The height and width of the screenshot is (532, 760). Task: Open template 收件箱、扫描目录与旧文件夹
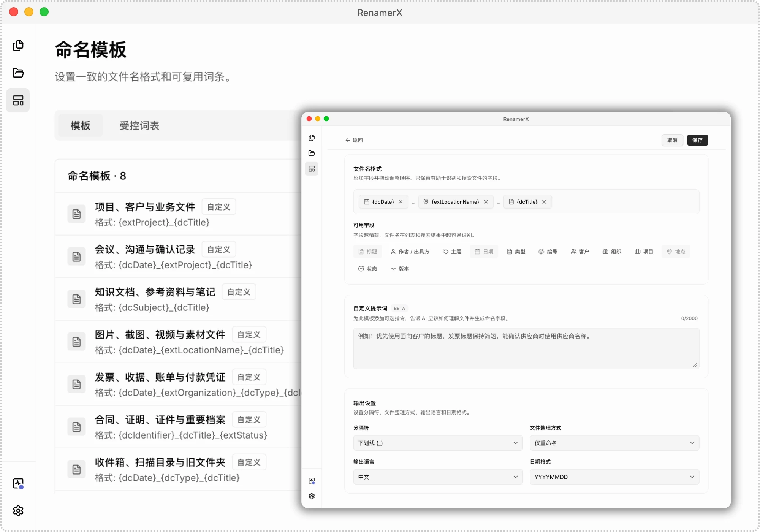point(179,469)
